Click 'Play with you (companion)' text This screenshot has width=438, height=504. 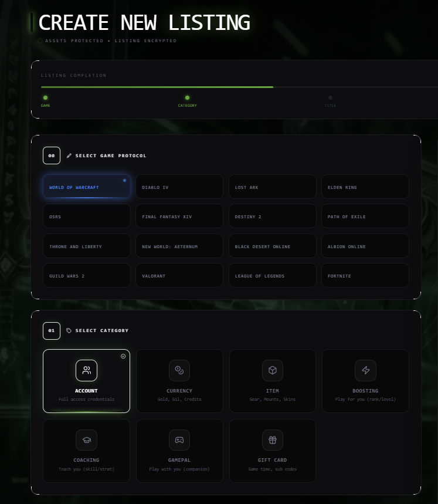click(x=179, y=469)
